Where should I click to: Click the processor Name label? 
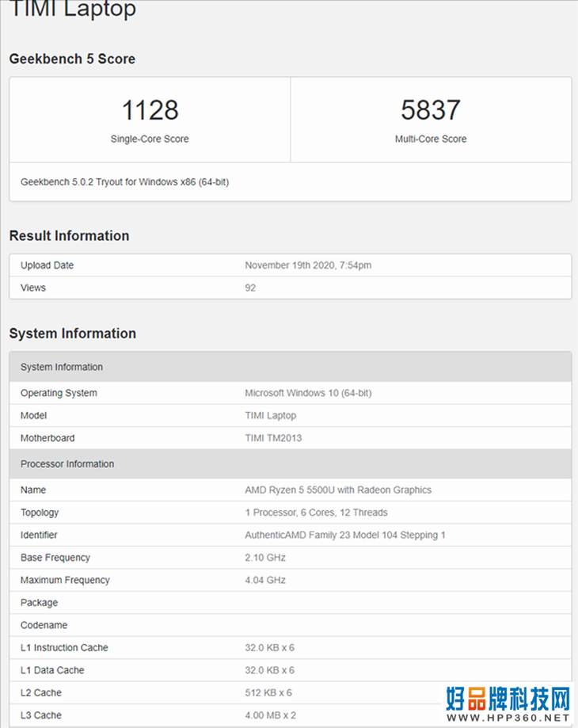click(x=33, y=490)
